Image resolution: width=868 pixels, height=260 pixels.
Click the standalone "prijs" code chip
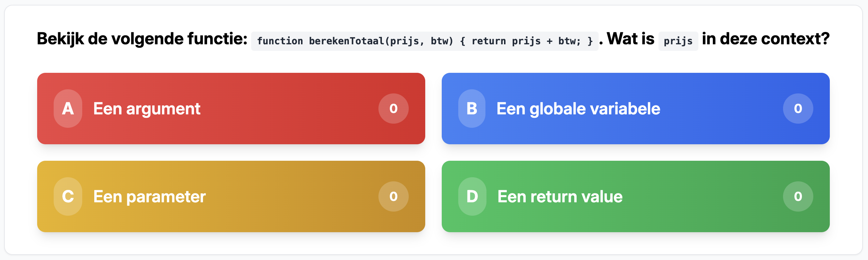pyautogui.click(x=678, y=41)
